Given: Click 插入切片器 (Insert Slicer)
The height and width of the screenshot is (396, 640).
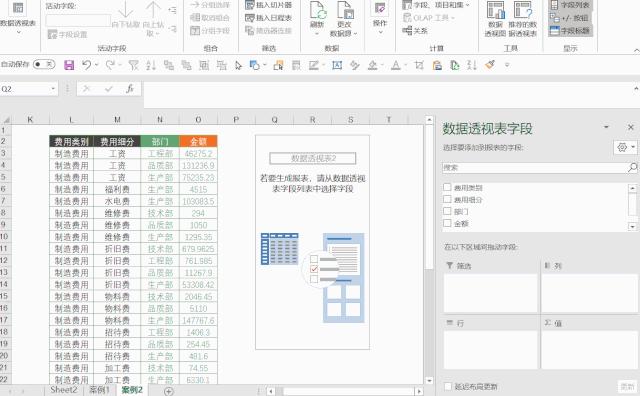Looking at the screenshot, I should [x=269, y=5].
